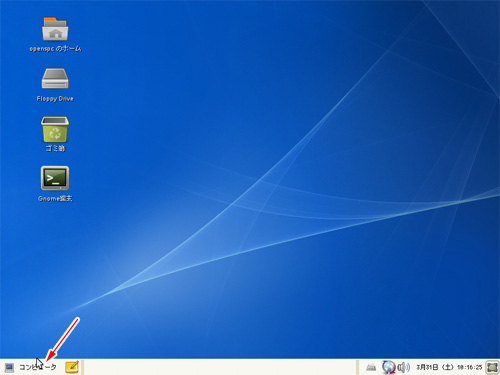Open the openspc home folder icon
This screenshot has width=500, height=375.
(55, 29)
